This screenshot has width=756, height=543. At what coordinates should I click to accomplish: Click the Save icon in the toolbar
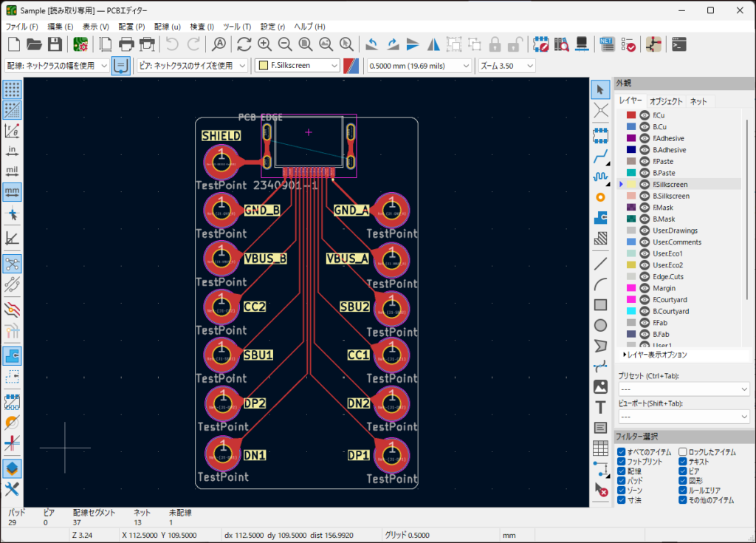tap(55, 44)
